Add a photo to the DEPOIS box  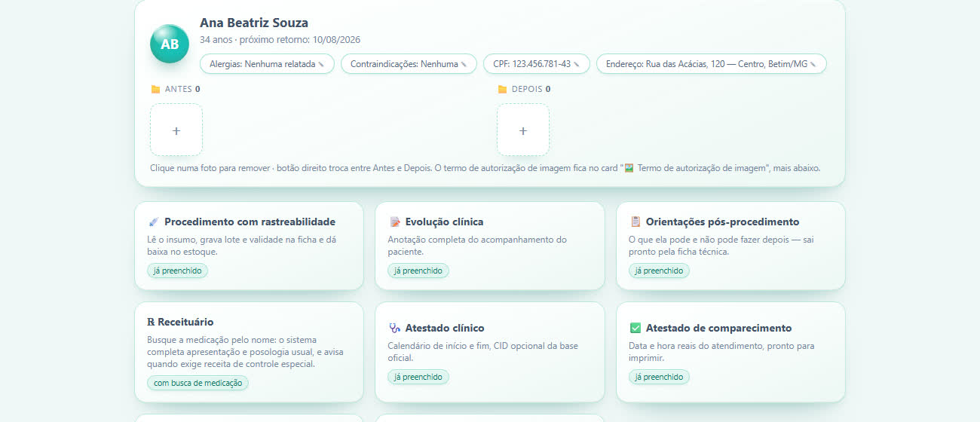(523, 130)
